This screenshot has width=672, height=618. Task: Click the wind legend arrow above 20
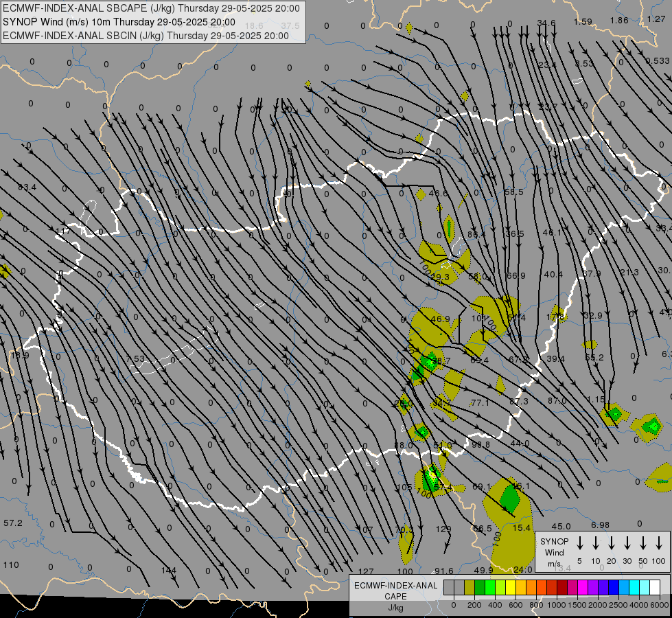tap(612, 543)
